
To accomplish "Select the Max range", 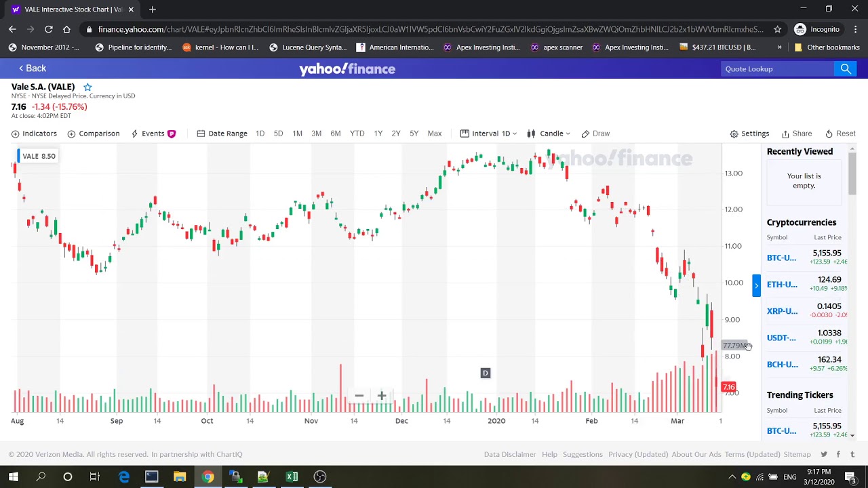I will (435, 134).
